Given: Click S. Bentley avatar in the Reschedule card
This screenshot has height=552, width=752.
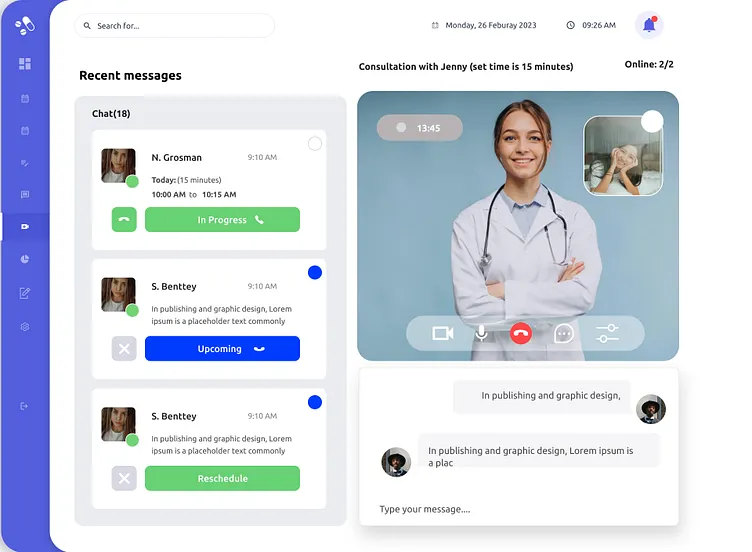Looking at the screenshot, I should [x=118, y=424].
